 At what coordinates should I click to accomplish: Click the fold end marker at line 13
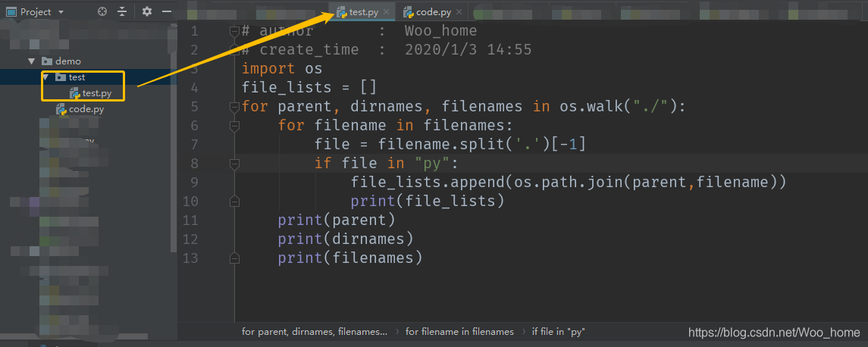tap(234, 258)
